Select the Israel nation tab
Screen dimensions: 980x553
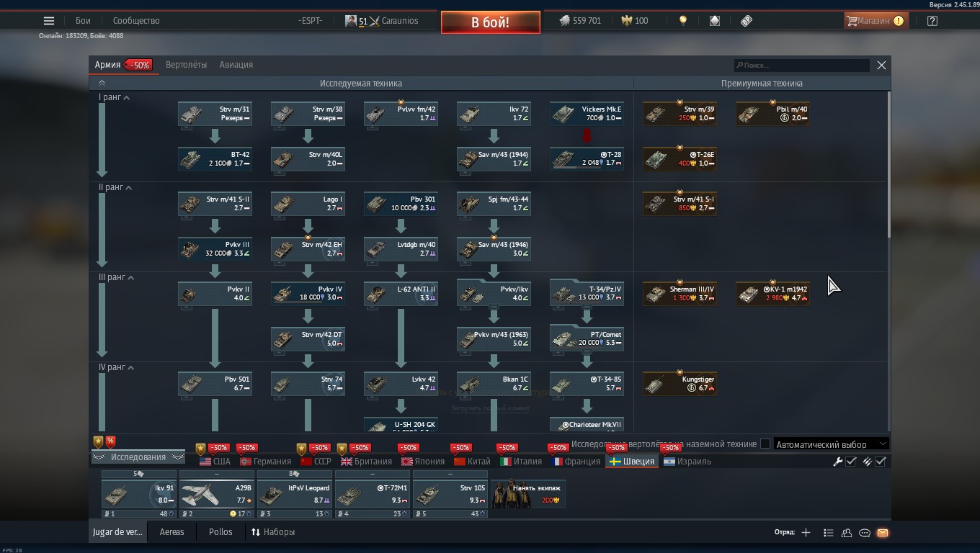687,462
